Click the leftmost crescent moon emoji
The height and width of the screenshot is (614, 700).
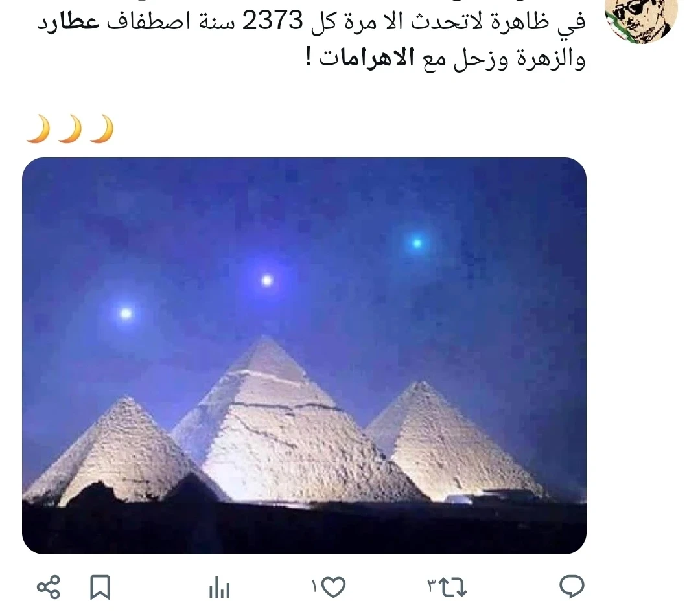point(38,129)
